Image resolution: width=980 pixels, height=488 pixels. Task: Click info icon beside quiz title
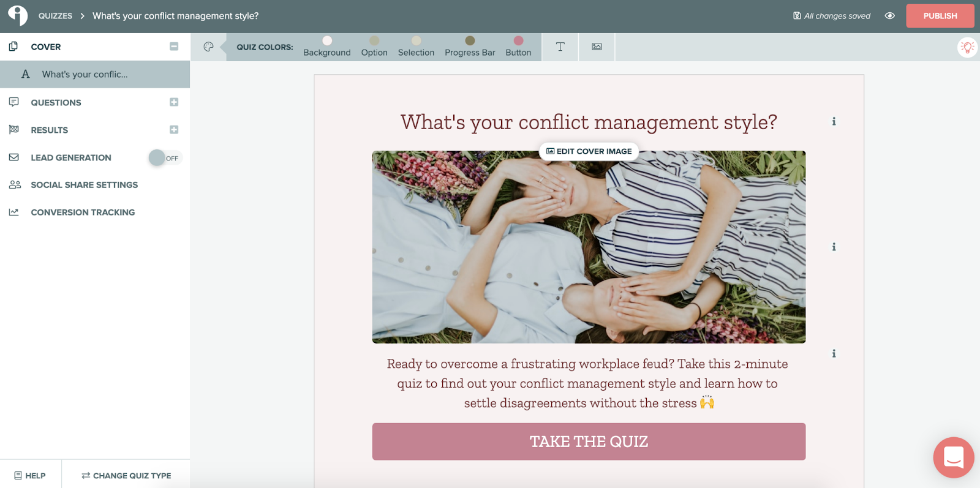click(x=834, y=121)
